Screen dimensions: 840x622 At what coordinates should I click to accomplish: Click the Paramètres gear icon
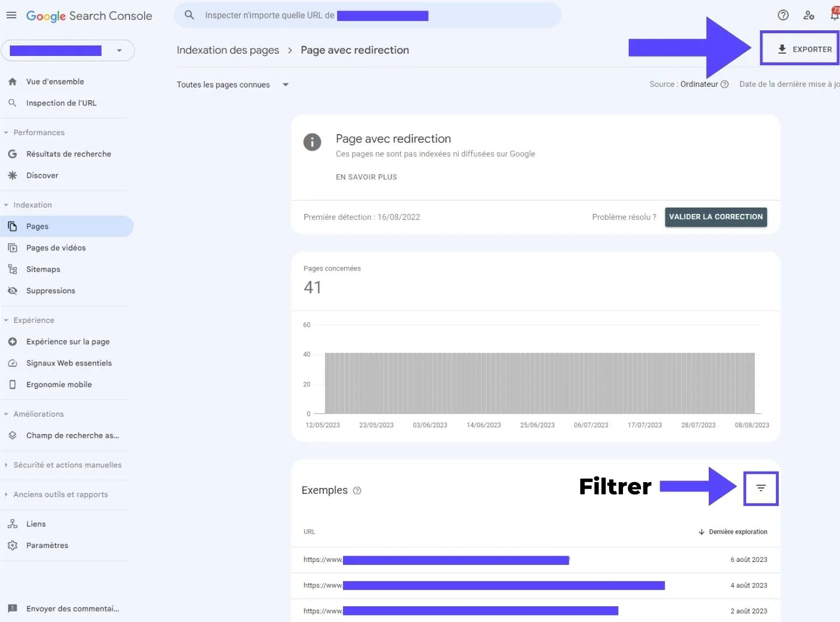(12, 545)
